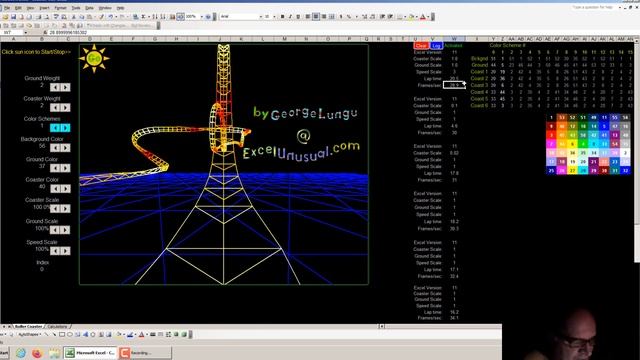
Task: Increase Speed Scale with right arrow
Action: click(65, 251)
